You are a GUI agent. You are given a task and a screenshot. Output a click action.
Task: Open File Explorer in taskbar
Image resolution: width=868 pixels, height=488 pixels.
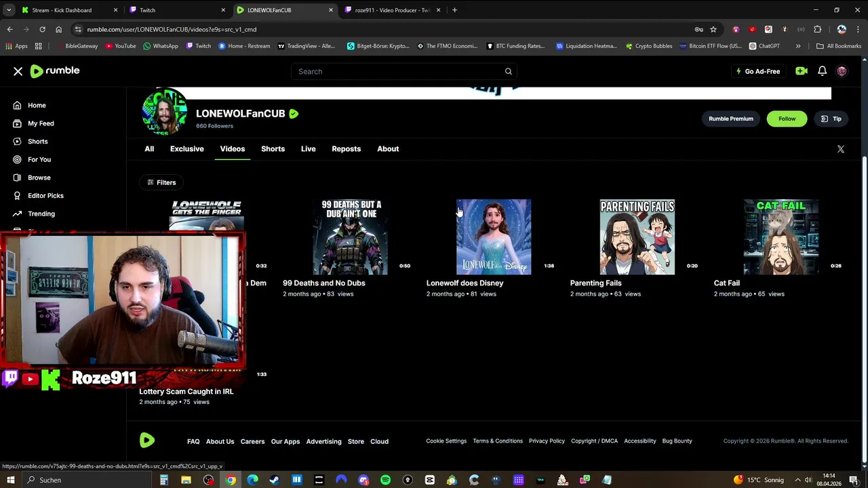[x=186, y=480]
